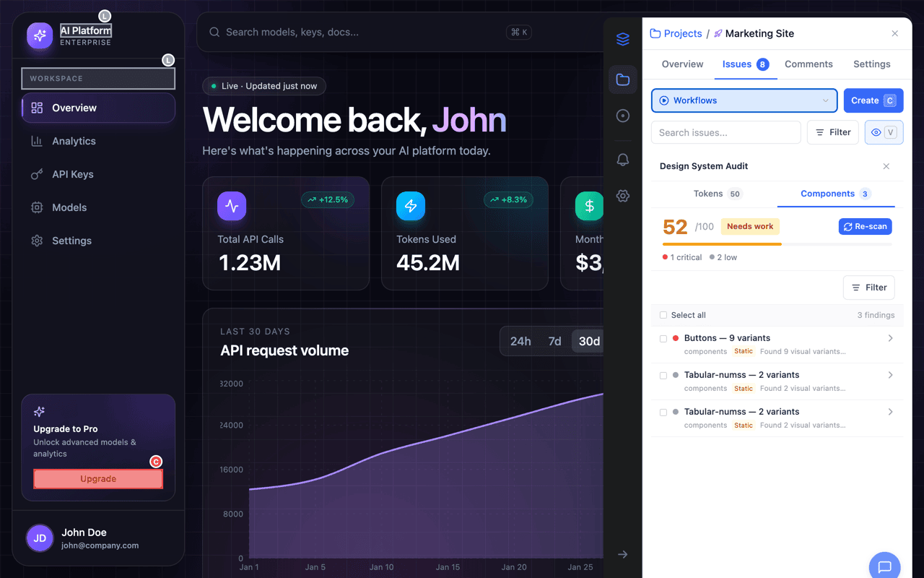Select the 7d time range
The width and height of the screenshot is (924, 578).
[x=554, y=341]
